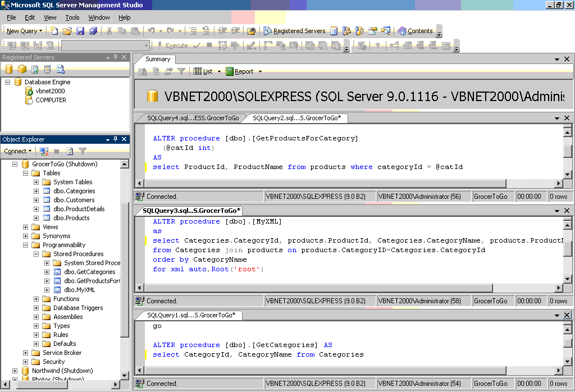Collapse the GrocerToGo database node
Viewport: 575px width, 392px height.
point(15,165)
